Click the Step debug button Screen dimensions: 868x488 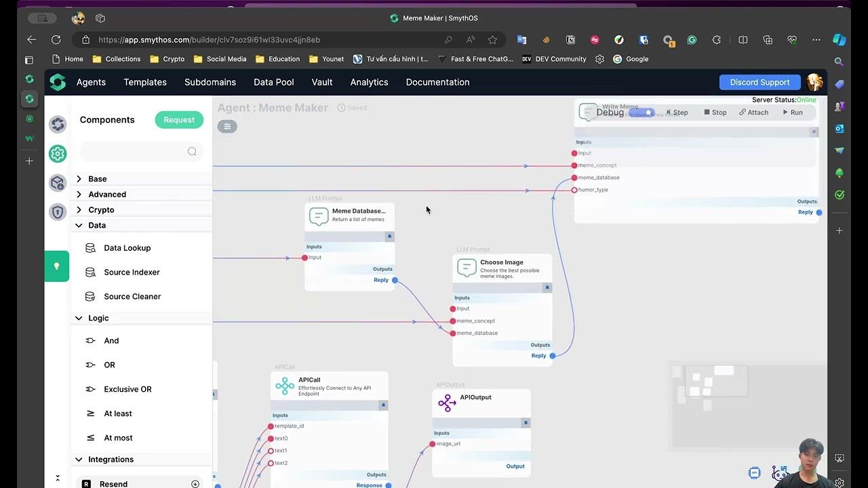coord(677,113)
